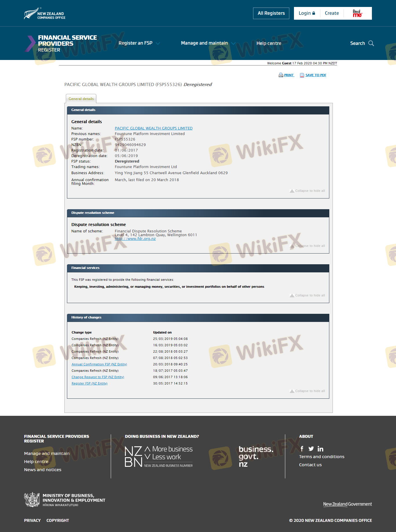Viewport: 396px width, 532px height.
Task: Open the Change Request to FSP entry
Action: click(98, 377)
